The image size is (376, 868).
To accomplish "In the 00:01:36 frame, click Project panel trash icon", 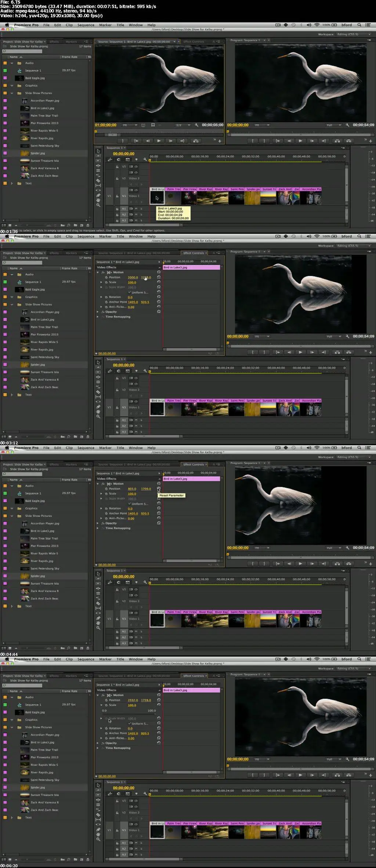I will click(x=87, y=225).
